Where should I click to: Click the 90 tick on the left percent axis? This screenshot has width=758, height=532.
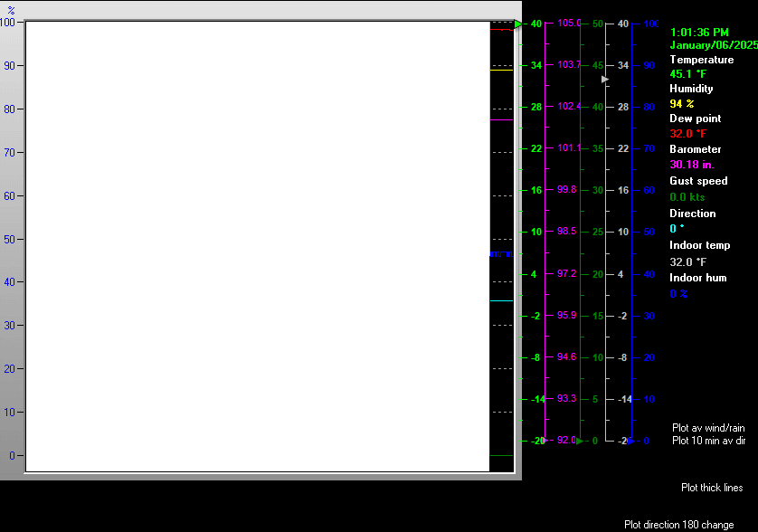point(9,66)
